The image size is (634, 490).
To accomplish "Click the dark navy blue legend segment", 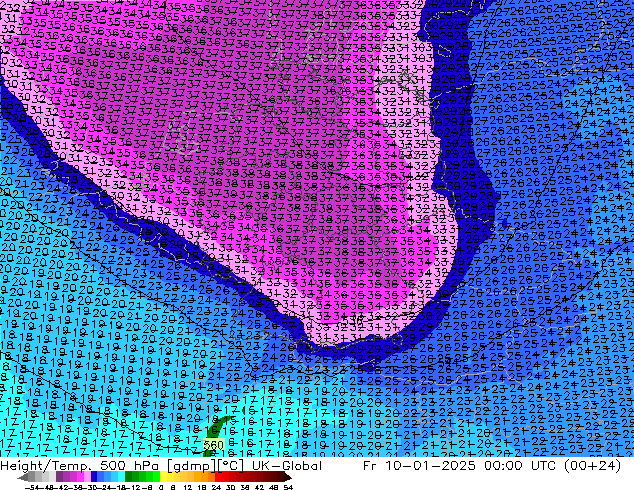I will pos(94,476).
